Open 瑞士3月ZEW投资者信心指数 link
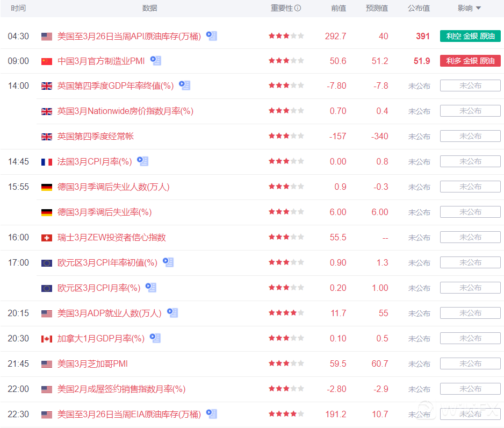Screen dimensions: 504x428 pos(111,238)
